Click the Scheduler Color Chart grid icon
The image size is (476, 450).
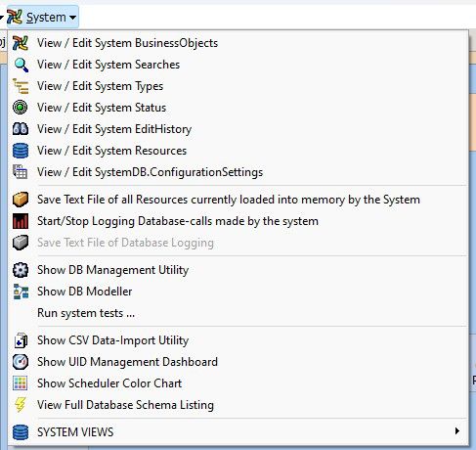coord(21,383)
